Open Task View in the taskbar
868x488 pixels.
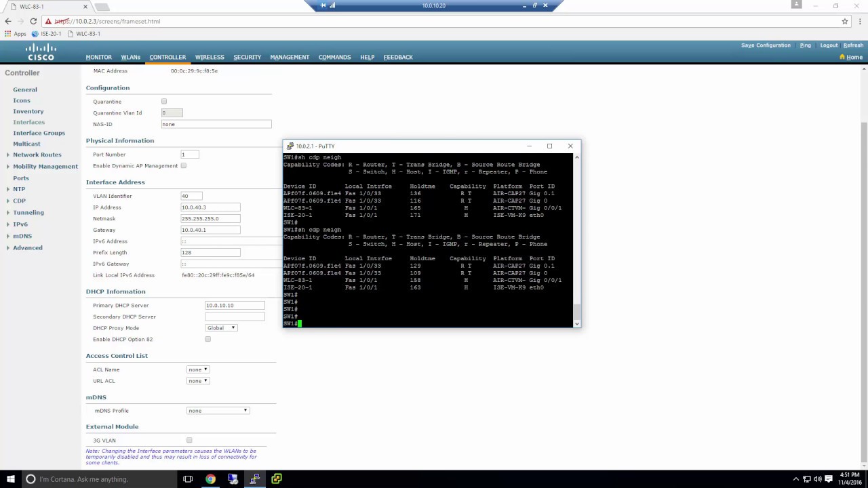pyautogui.click(x=188, y=479)
